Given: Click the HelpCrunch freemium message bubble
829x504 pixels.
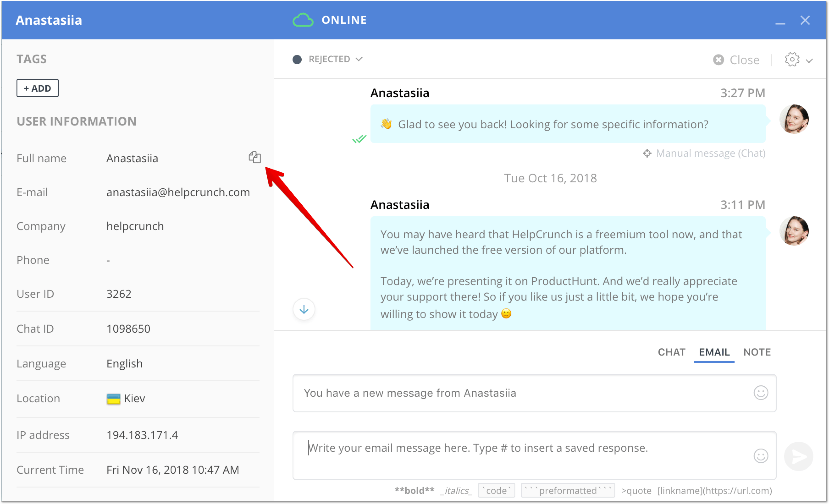Looking at the screenshot, I should pyautogui.click(x=568, y=273).
